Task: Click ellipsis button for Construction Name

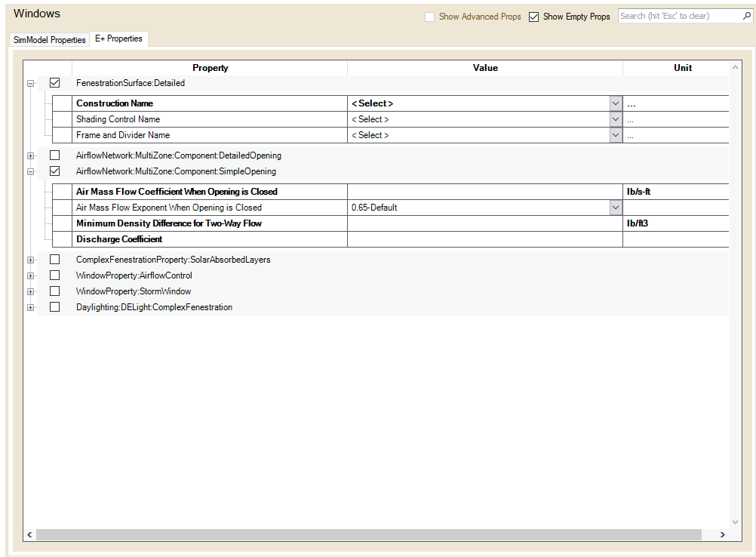Action: [x=631, y=103]
